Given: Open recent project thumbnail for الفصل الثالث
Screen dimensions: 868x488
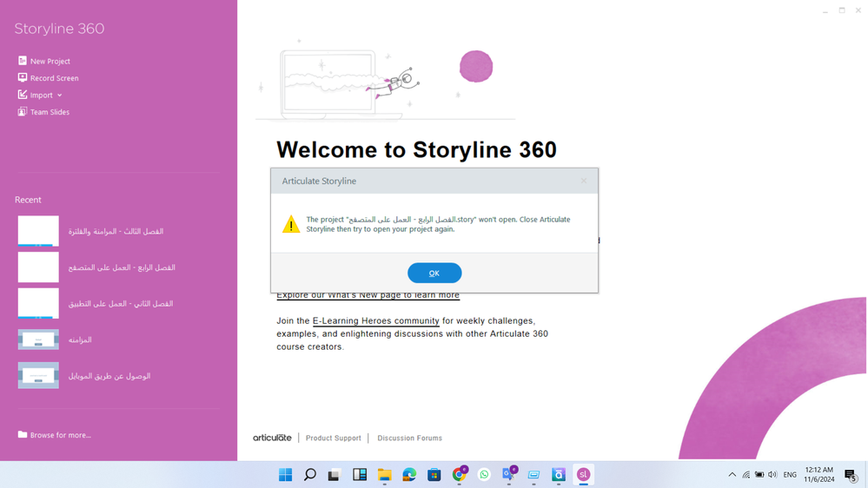Looking at the screenshot, I should point(38,231).
